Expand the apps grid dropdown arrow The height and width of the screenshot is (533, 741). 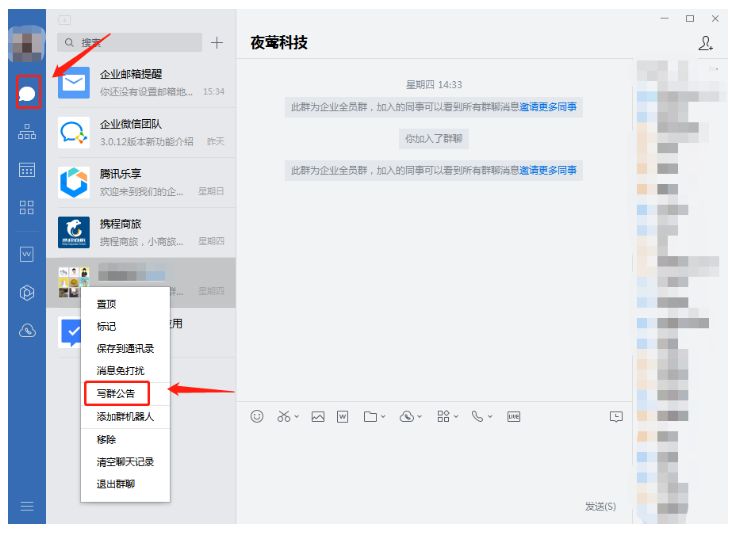tap(456, 416)
